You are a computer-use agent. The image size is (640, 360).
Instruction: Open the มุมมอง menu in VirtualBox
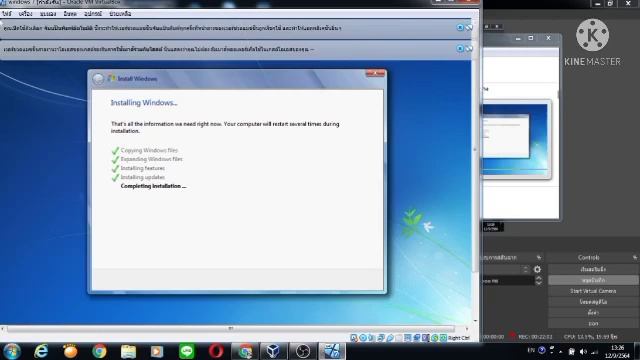[48, 13]
